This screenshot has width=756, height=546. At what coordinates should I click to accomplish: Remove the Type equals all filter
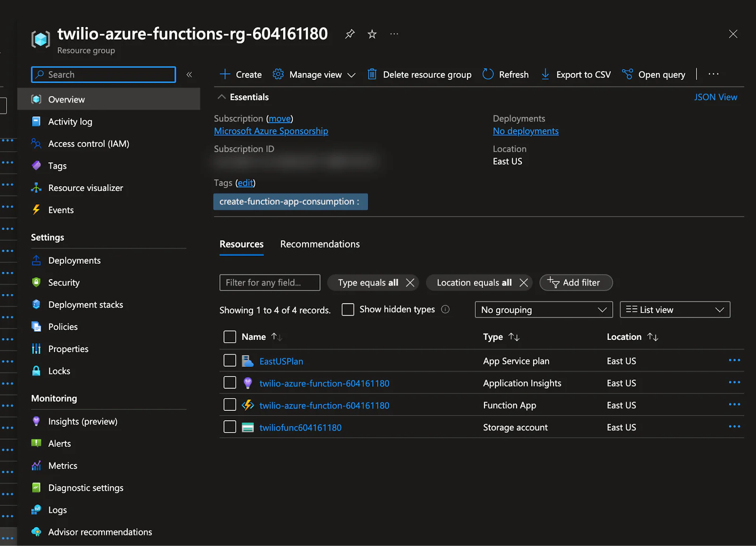410,283
